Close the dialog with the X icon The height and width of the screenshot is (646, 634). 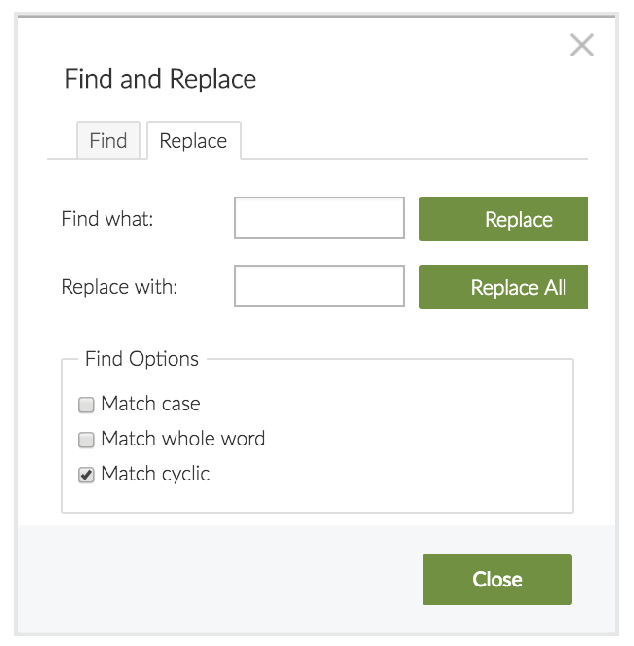tap(581, 45)
